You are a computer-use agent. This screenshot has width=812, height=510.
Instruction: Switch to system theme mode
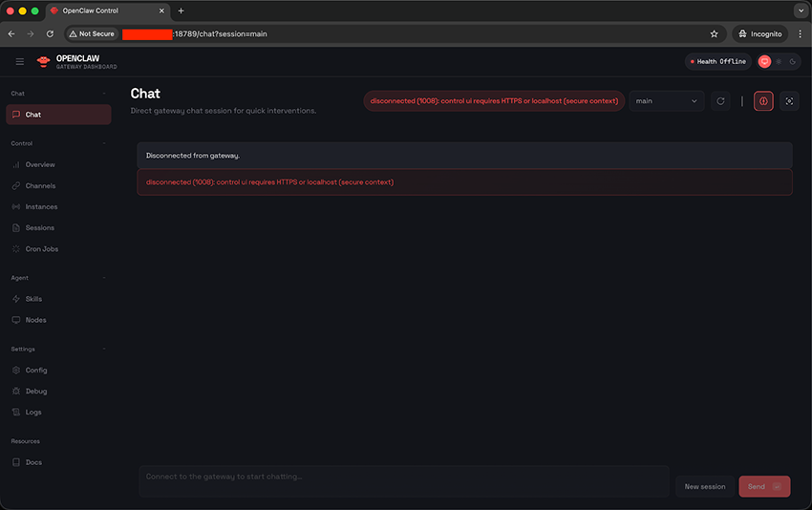(x=764, y=62)
